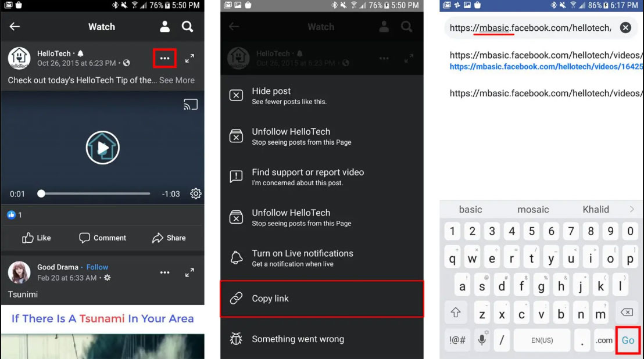Tap the .com key on keyboard
Image resolution: width=644 pixels, height=359 pixels.
(604, 340)
